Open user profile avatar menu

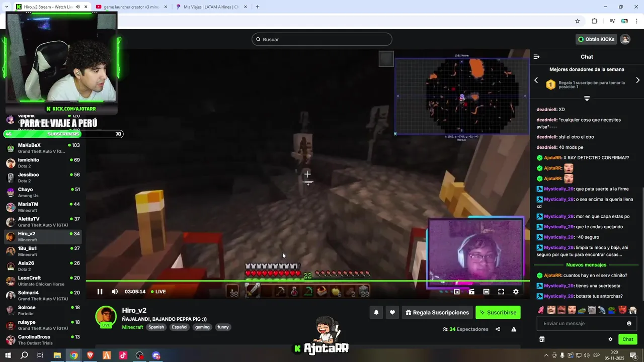625,39
